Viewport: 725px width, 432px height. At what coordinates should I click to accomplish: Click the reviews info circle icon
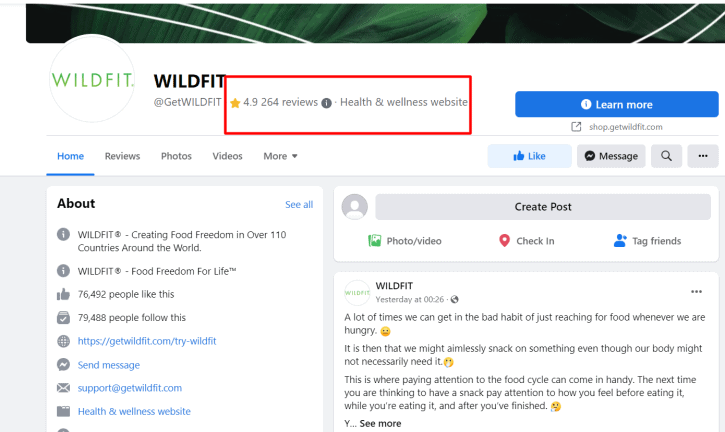(326, 103)
